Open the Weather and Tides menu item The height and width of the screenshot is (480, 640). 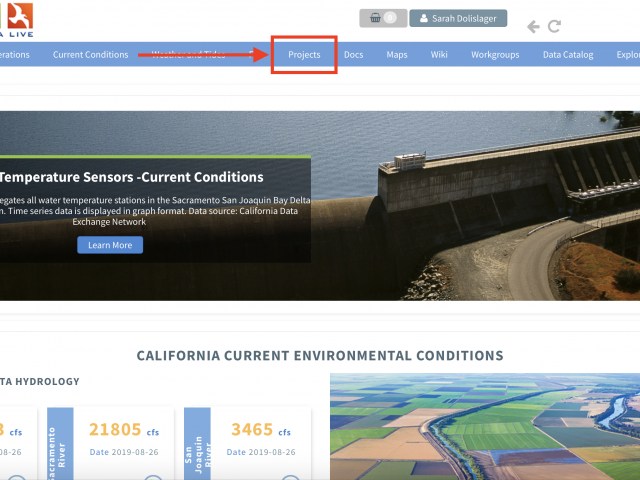tap(188, 55)
